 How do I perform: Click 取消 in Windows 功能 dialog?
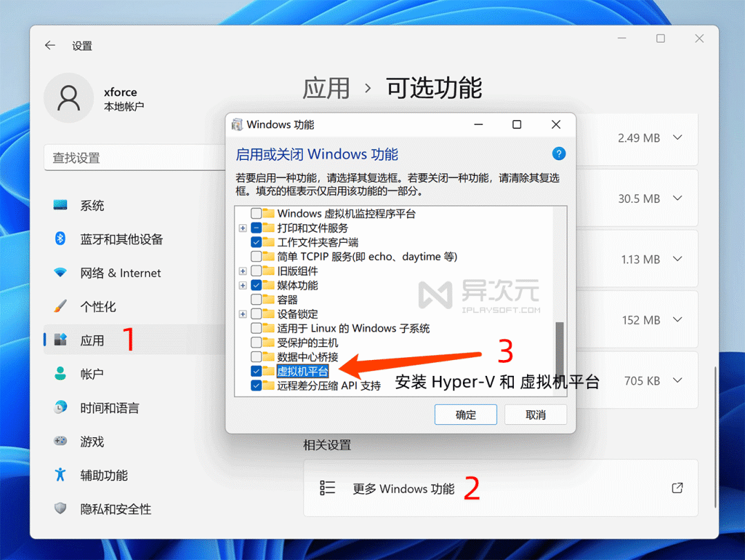[535, 414]
